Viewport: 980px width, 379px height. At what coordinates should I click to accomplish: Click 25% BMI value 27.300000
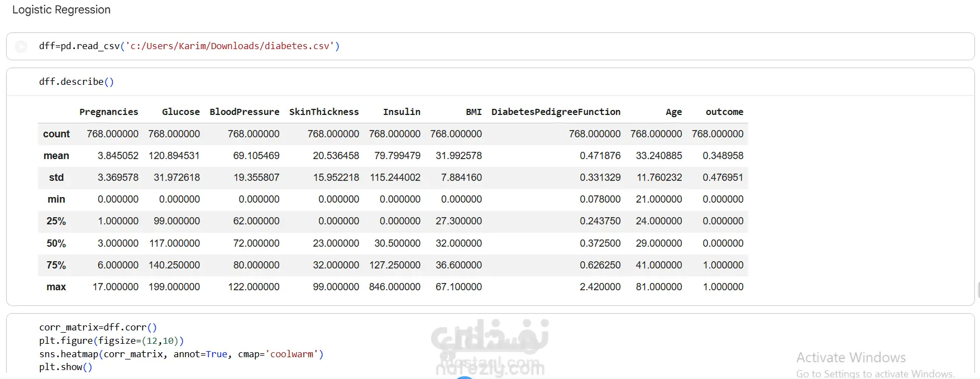(x=459, y=221)
